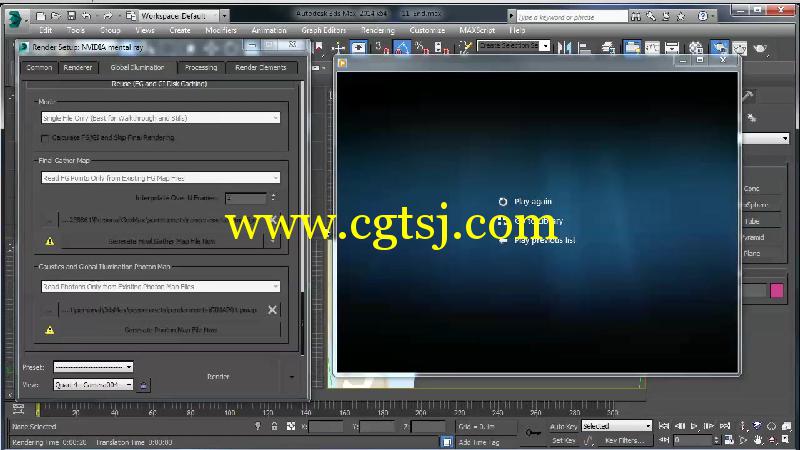Open the Rendered Frame Window icon
This screenshot has height=450, width=800.
click(740, 48)
